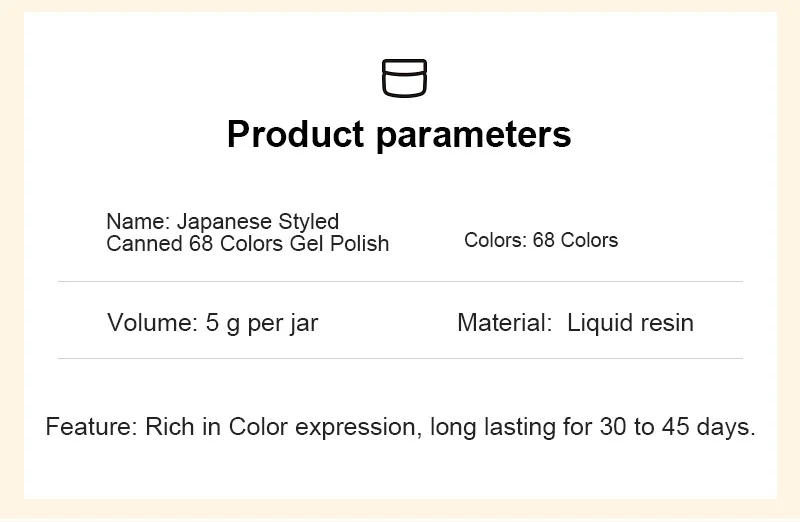Viewport: 800px width, 522px height.
Task: Click the "Colors:" label on the right
Action: point(495,240)
